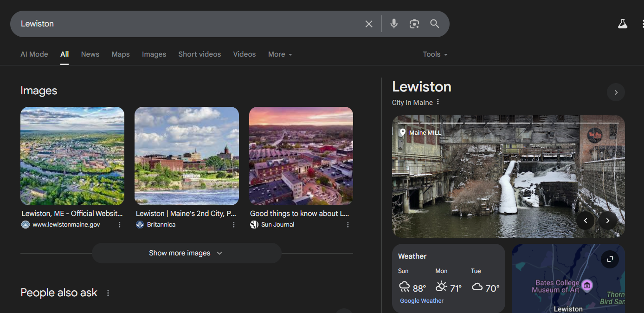Expand Show more images

pyautogui.click(x=186, y=253)
